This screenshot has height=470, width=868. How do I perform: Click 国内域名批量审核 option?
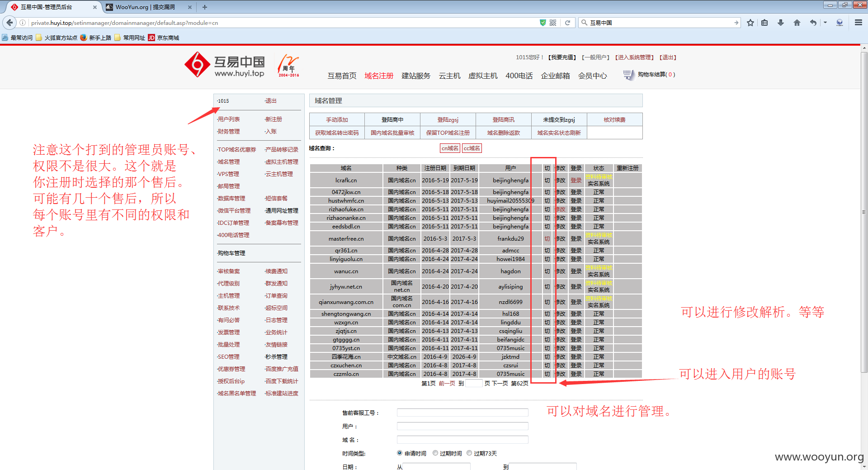[392, 133]
